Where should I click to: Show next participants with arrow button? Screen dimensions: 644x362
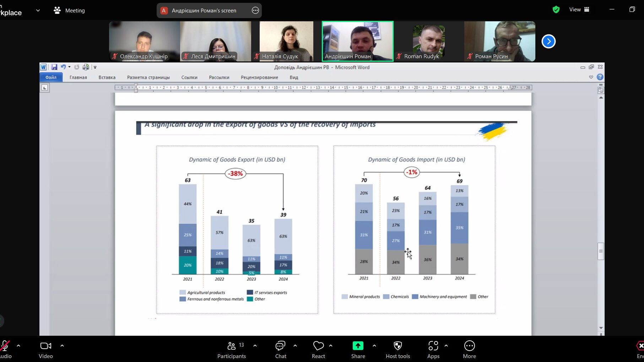pos(548,42)
